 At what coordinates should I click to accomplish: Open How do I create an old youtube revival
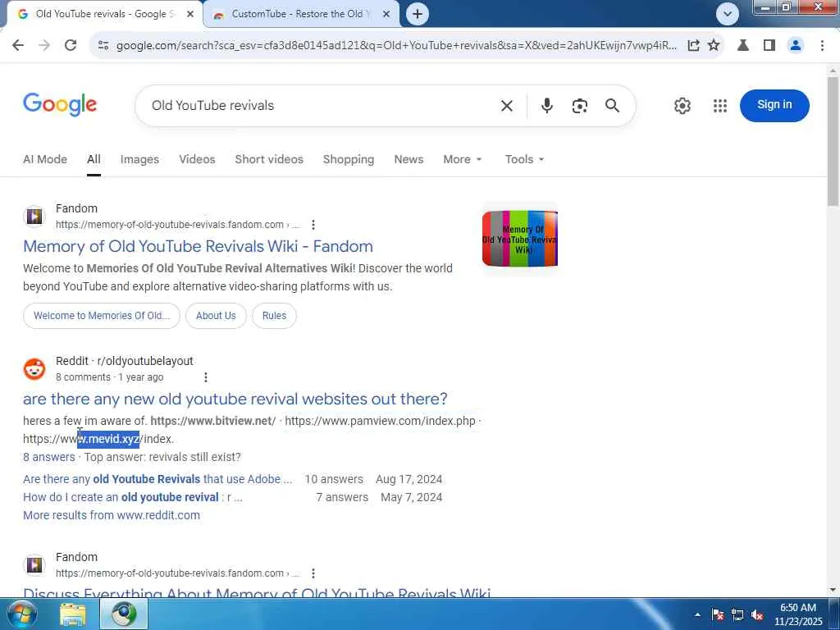point(132,497)
